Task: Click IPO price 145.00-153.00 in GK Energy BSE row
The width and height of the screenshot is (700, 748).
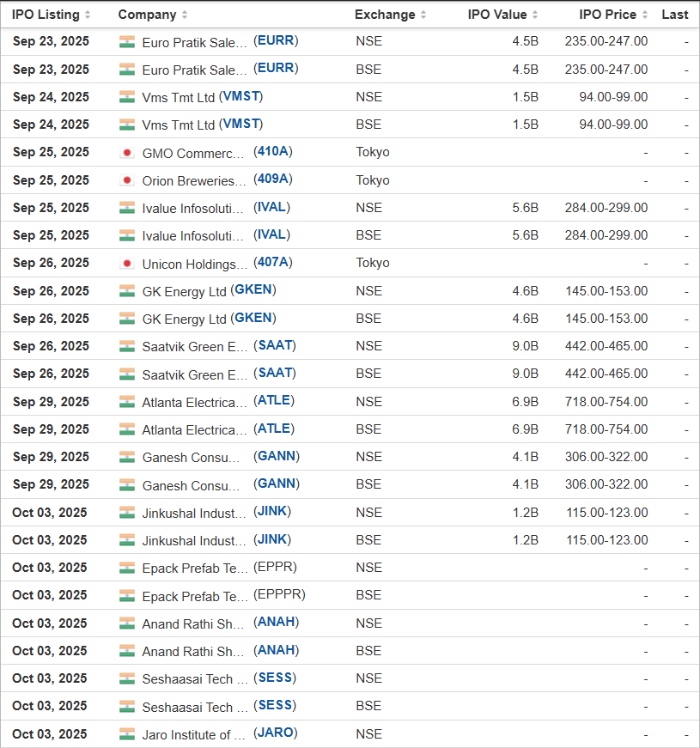Action: (606, 319)
